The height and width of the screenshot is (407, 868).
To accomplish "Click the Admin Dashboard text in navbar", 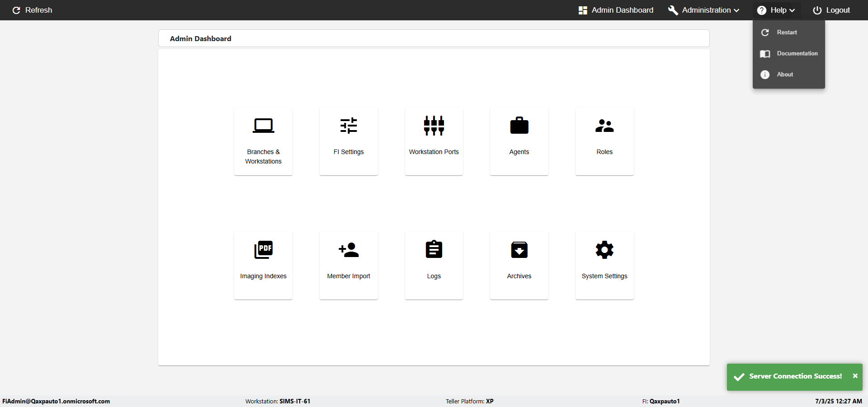I will (623, 10).
